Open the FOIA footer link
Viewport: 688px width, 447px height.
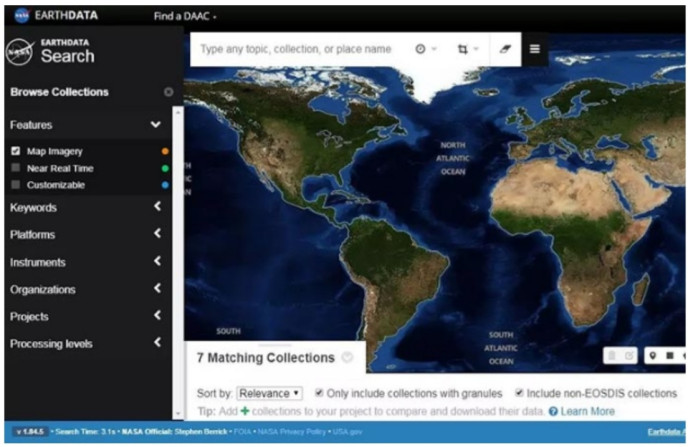tap(243, 432)
